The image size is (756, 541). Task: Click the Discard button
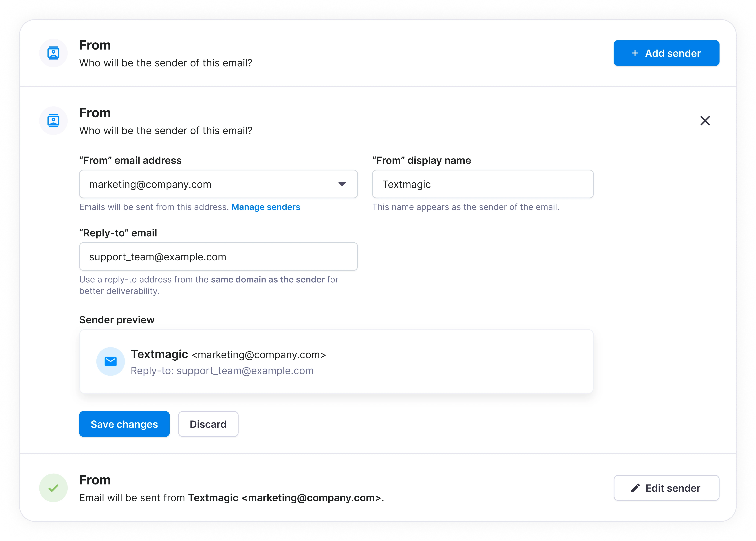click(208, 424)
